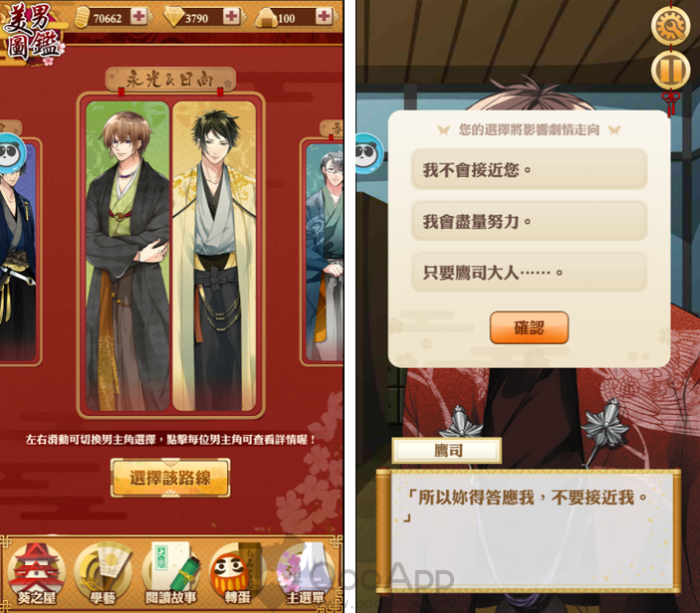
Task: Open the 葵之屋 castle icon
Action: point(36,574)
